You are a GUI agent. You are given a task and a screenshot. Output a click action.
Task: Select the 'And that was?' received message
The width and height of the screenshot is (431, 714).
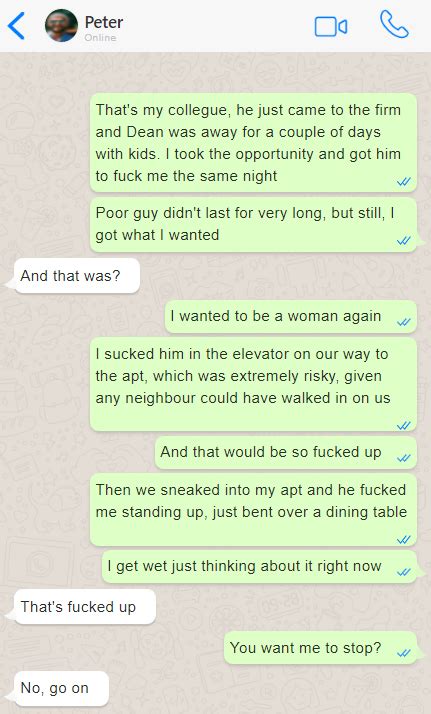click(x=76, y=276)
